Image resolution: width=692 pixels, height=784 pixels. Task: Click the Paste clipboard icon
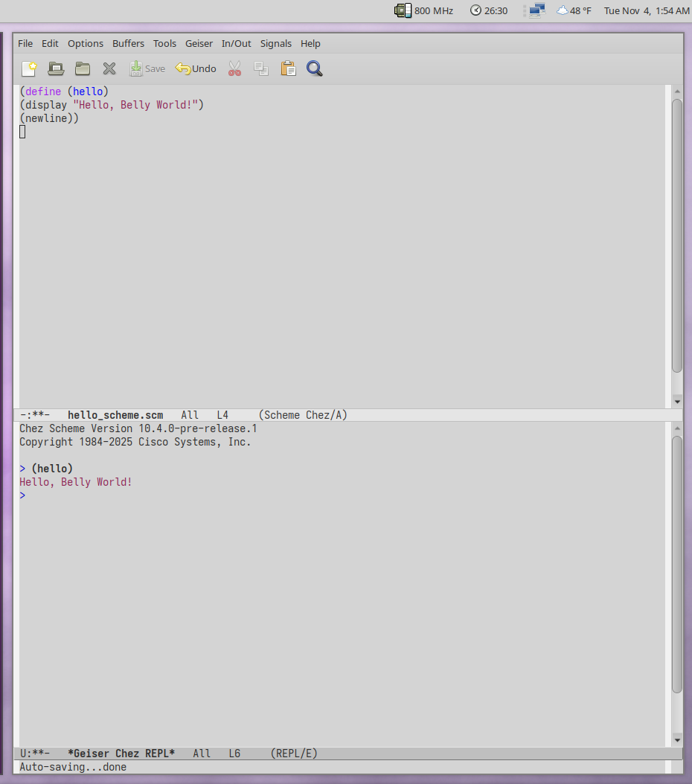click(288, 68)
